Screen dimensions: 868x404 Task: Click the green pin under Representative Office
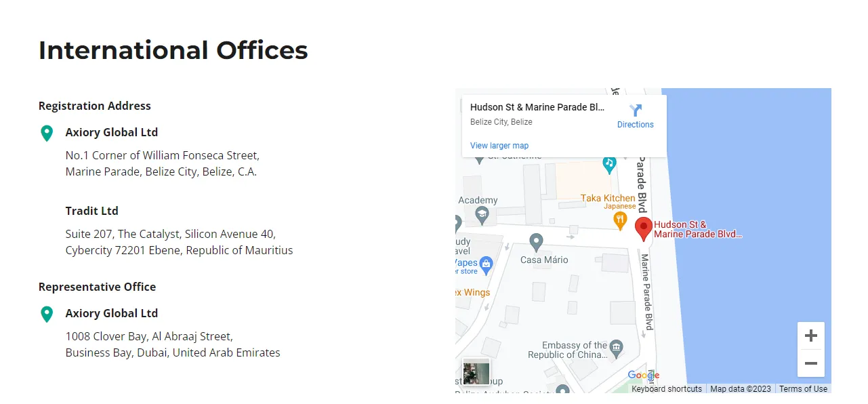pos(47,315)
